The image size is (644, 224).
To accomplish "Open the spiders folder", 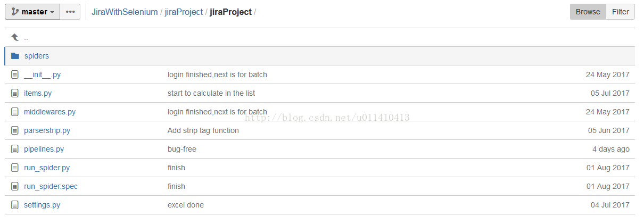I will [37, 56].
